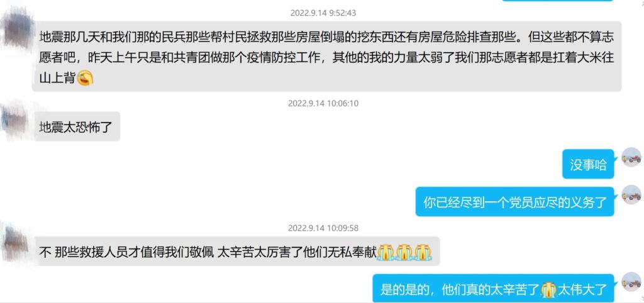This screenshot has height=303, width=644.
Task: Click the timestamp 2022.9.14 10:06:10
Action: (323, 103)
